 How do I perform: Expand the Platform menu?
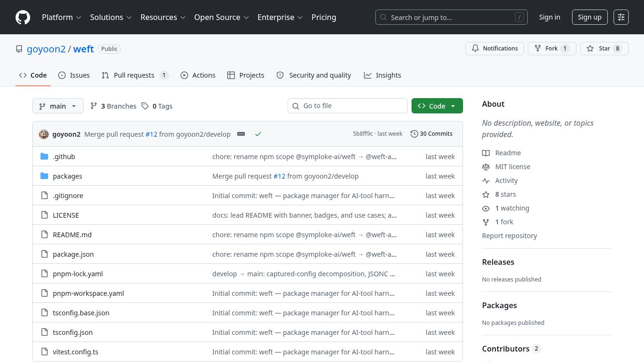[61, 17]
